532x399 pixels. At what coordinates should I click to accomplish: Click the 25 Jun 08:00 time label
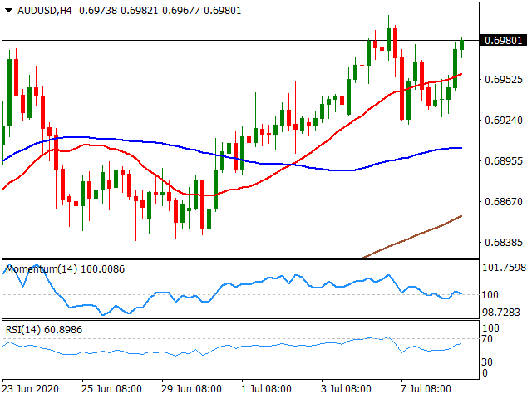[111, 388]
